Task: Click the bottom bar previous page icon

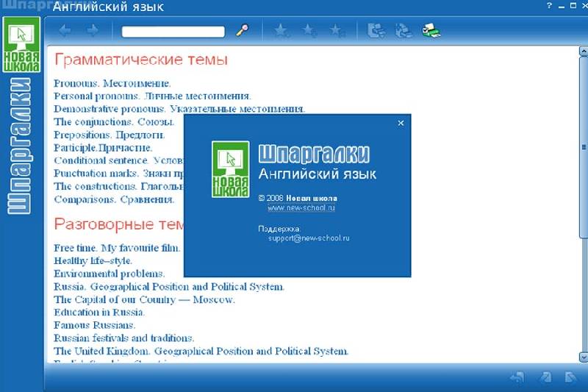Action: 545,377
